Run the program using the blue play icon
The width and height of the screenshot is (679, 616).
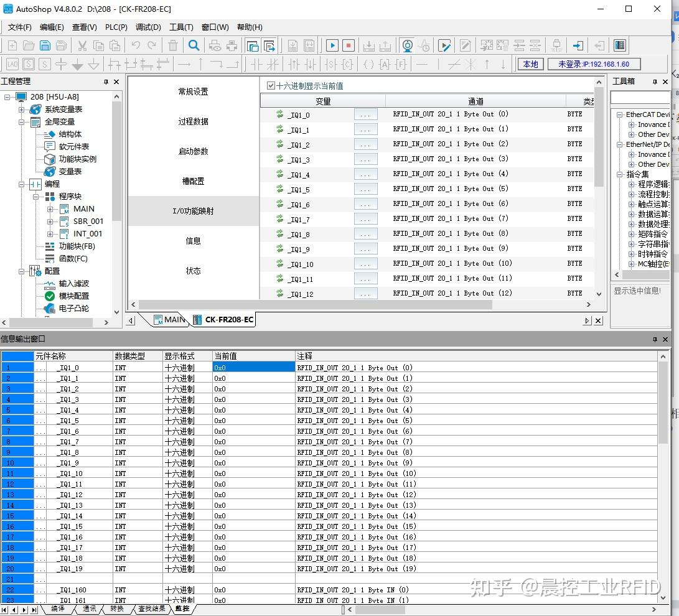point(332,45)
